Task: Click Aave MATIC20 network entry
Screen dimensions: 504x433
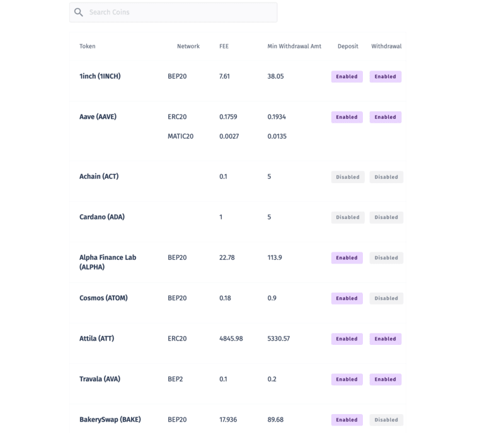Action: pos(181,136)
